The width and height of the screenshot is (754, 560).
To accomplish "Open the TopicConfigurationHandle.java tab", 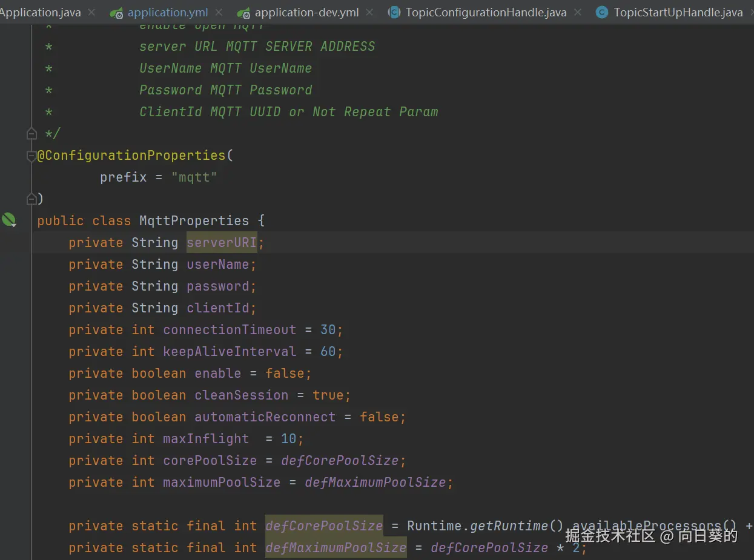I will [x=486, y=12].
